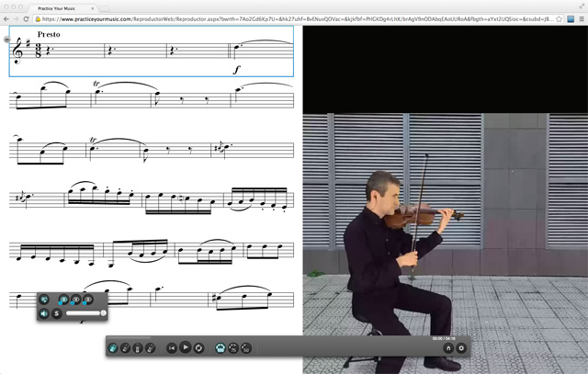Image resolution: width=588 pixels, height=374 pixels.
Task: Click the violinist video
Action: (445, 244)
